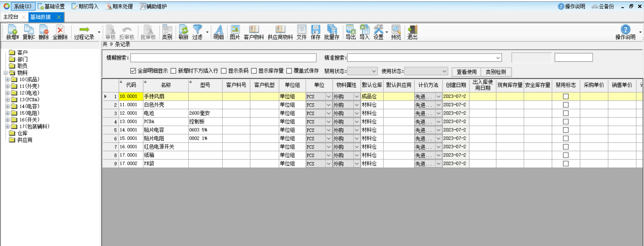This screenshot has width=644, height=246.
Task: Click the 查看使用 button
Action: (466, 72)
